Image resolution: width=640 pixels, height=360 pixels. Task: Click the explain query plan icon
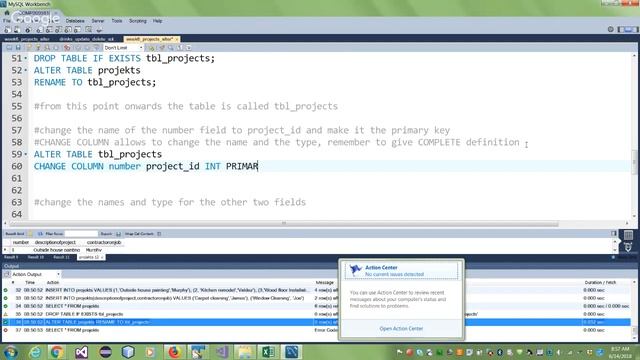[x=47, y=48]
